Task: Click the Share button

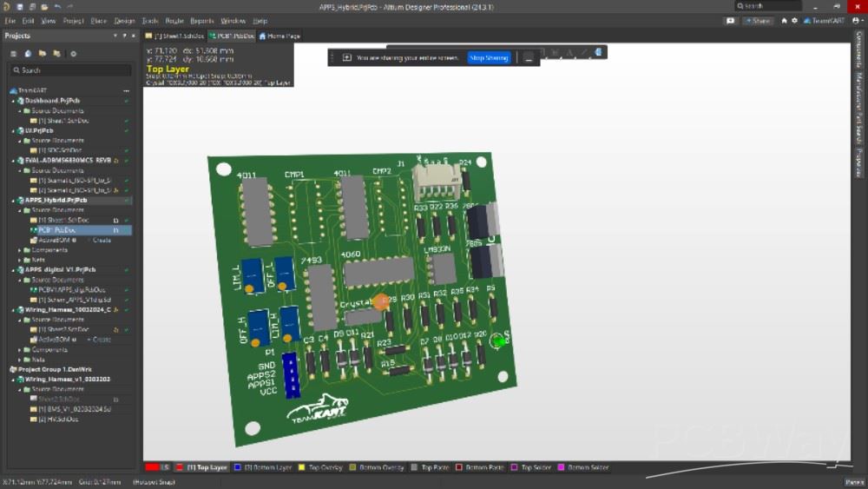Action: (x=758, y=20)
